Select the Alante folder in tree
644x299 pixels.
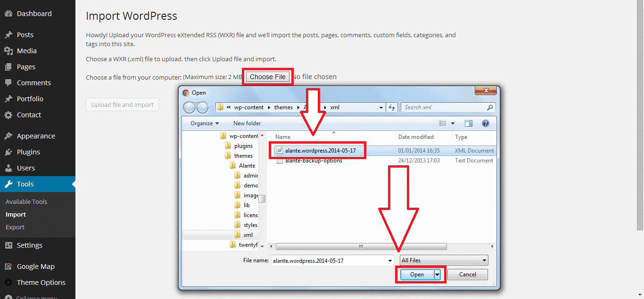[x=242, y=166]
